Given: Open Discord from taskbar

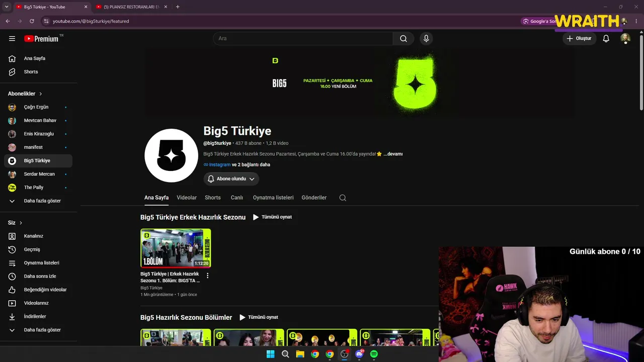Looking at the screenshot, I should click(x=359, y=354).
